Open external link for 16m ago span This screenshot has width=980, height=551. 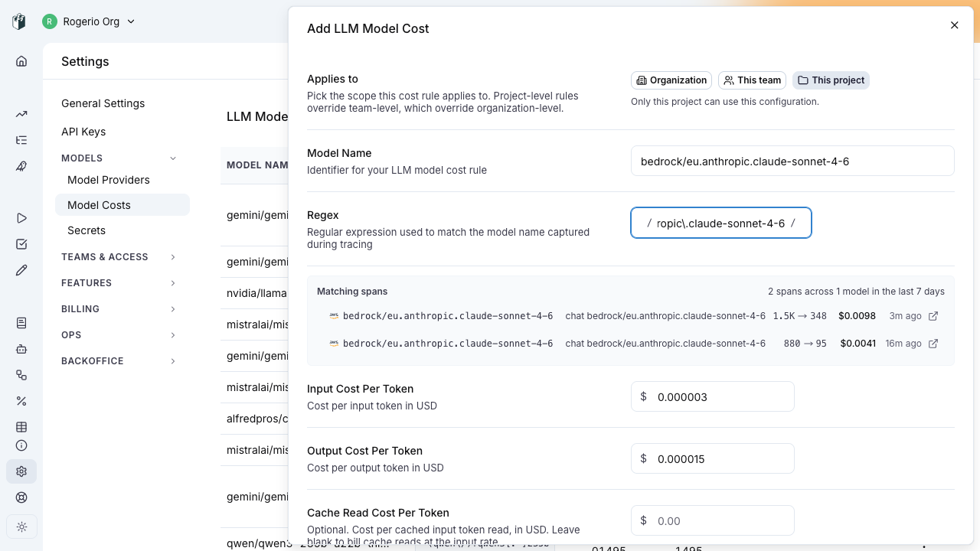(933, 344)
